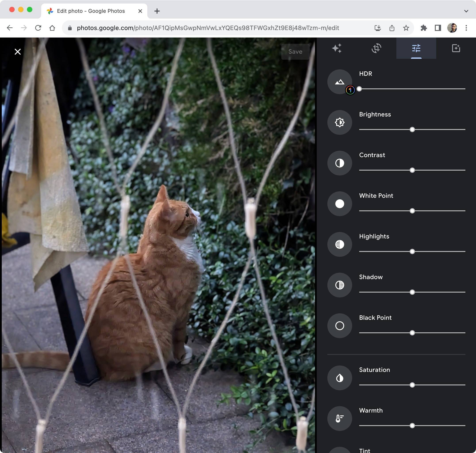
Task: Click the Save button
Action: coord(295,52)
